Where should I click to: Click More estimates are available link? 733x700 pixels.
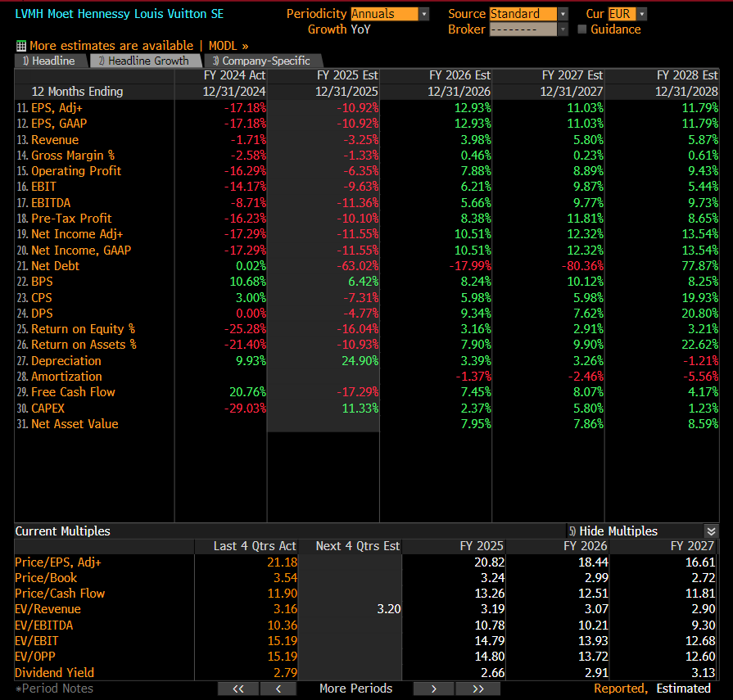(111, 46)
